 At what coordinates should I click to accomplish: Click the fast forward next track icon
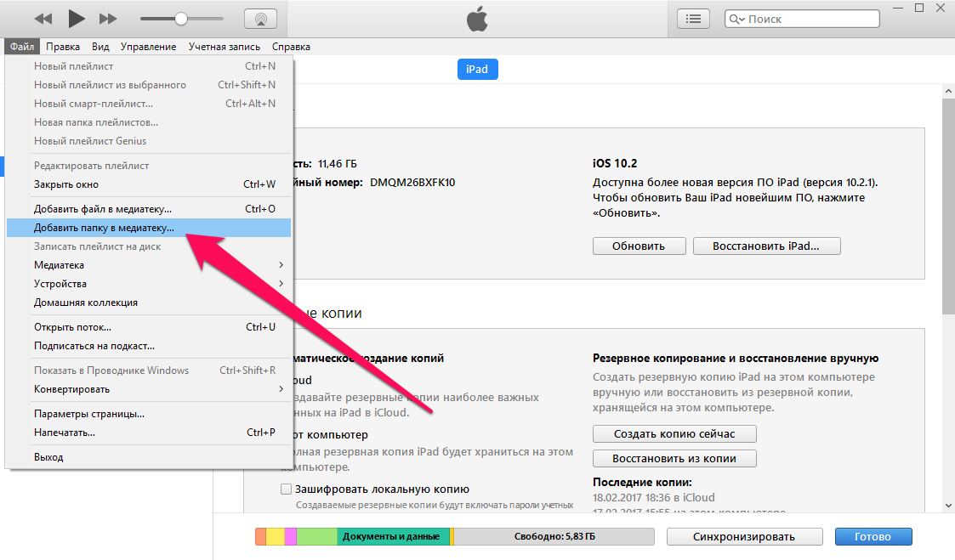click(x=108, y=19)
